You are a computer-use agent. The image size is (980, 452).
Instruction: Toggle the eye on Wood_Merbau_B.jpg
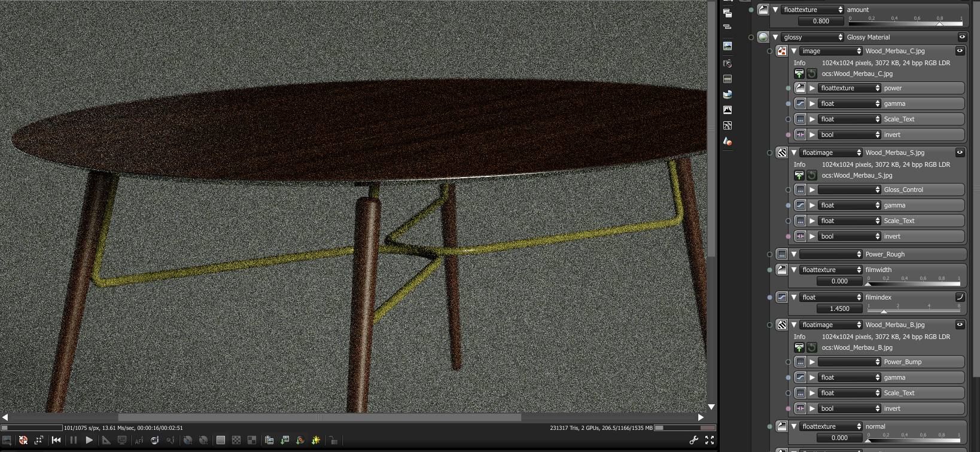click(x=960, y=325)
